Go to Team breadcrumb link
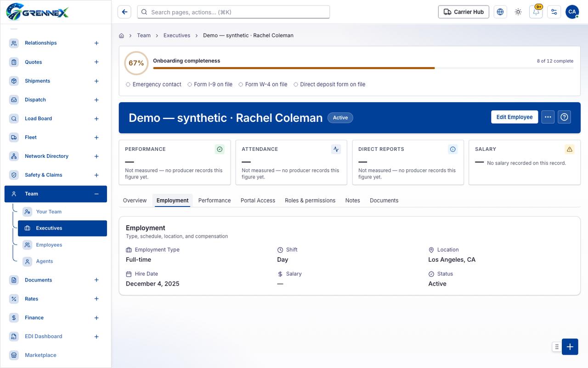The width and height of the screenshot is (588, 368). (144, 35)
